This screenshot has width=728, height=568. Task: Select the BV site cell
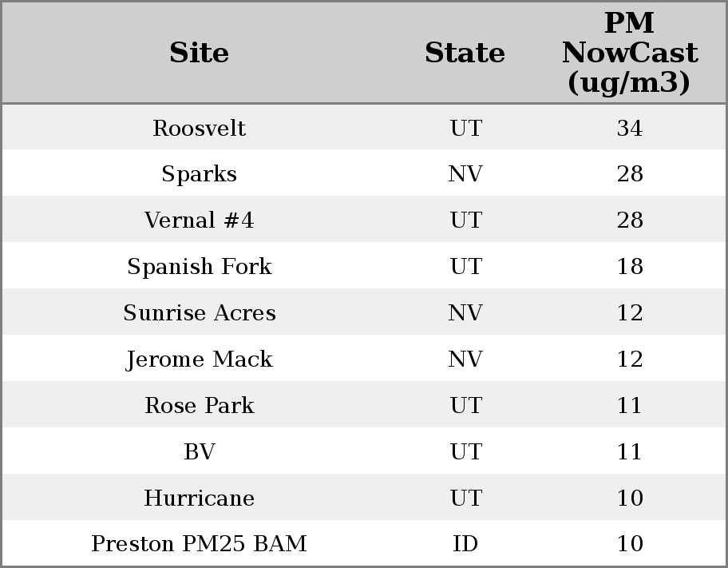pos(199,452)
